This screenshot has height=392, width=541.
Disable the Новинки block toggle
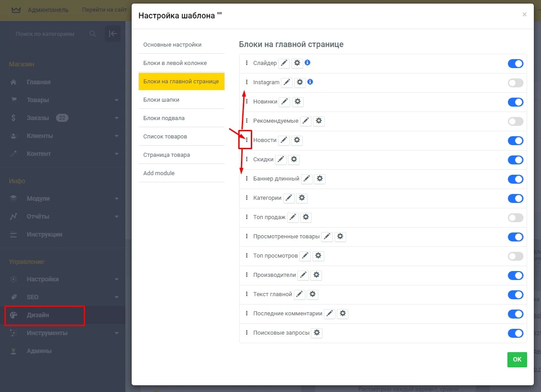pyautogui.click(x=515, y=102)
